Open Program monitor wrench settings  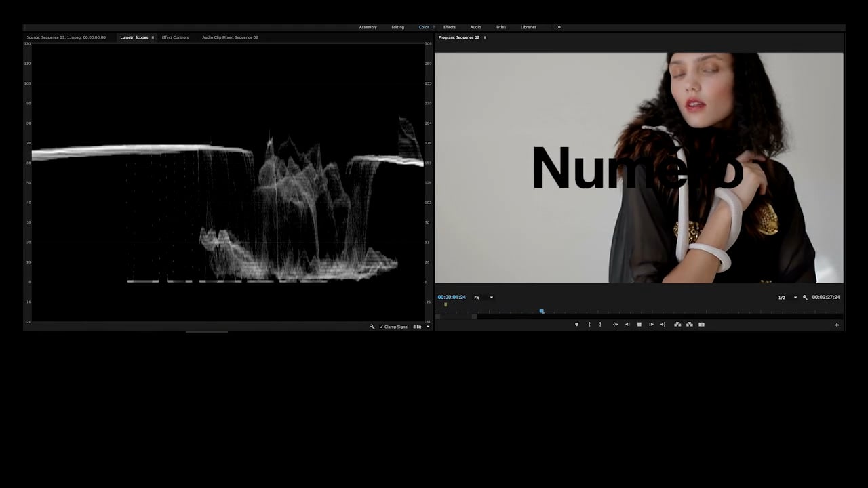coord(805,297)
